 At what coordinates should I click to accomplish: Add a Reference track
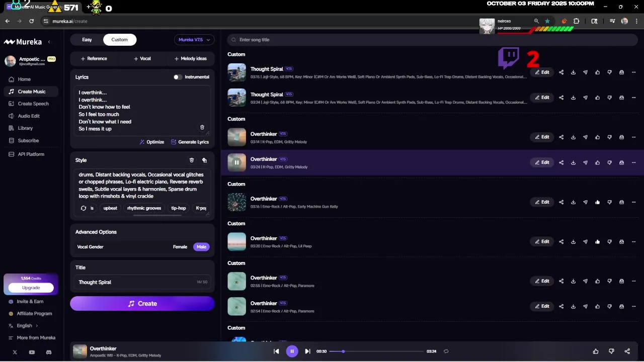pos(94,59)
